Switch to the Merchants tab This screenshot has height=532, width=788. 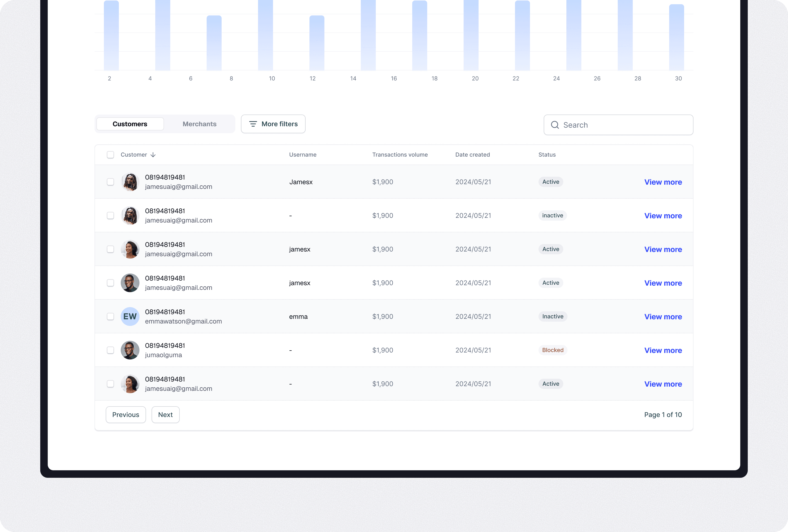click(199, 124)
